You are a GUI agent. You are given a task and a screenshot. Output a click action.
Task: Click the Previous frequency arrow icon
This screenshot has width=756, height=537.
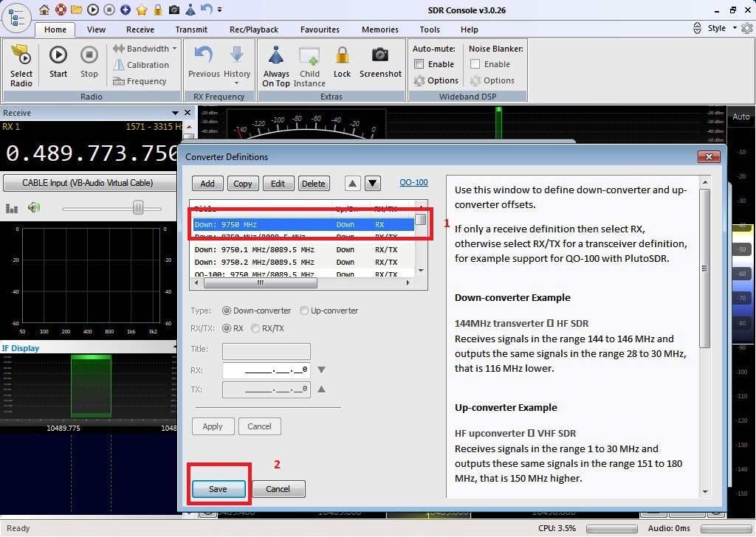click(x=204, y=56)
